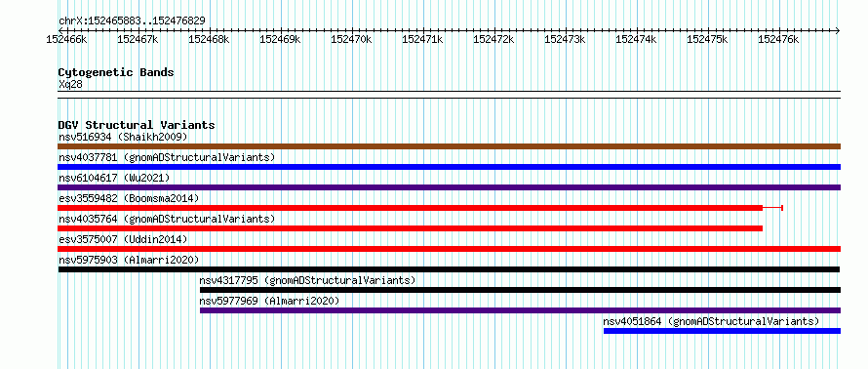
Task: Select the esv3559482 (Boomsma2014) label
Action: point(129,198)
